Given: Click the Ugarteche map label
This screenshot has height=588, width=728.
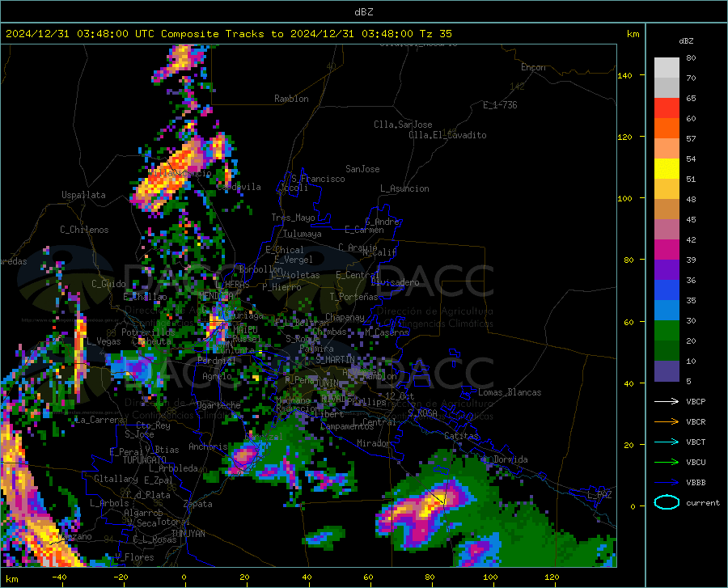Looking at the screenshot, I should tap(218, 405).
